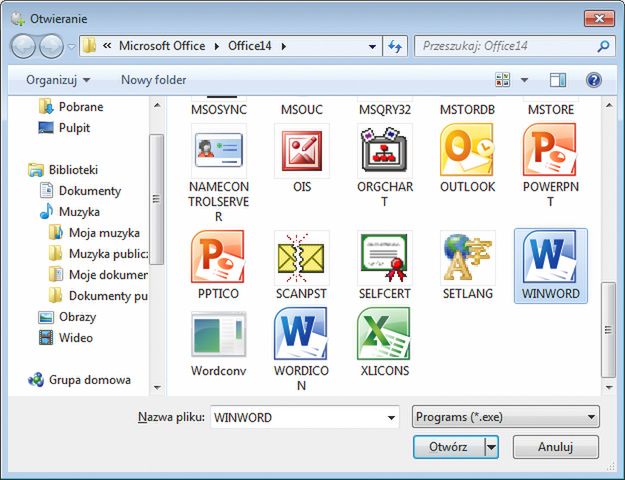Select the OUTLOOK application icon

(467, 150)
